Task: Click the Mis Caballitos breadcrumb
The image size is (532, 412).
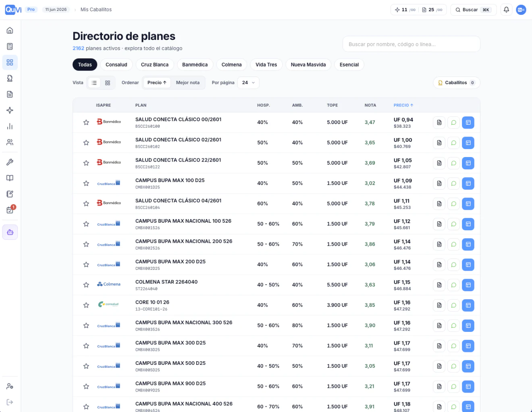Action: (96, 10)
